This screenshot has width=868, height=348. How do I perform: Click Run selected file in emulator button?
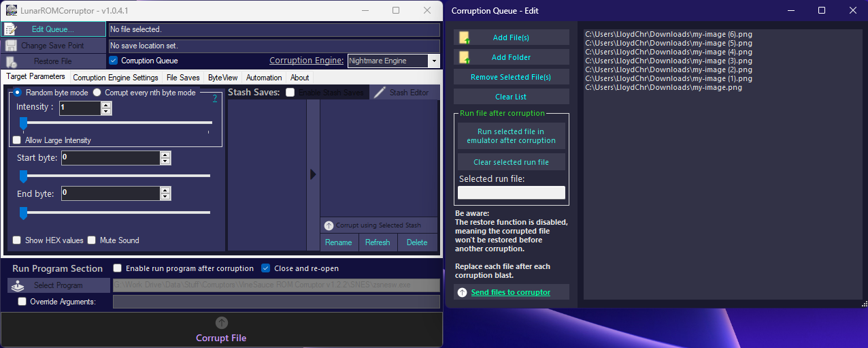click(x=512, y=136)
